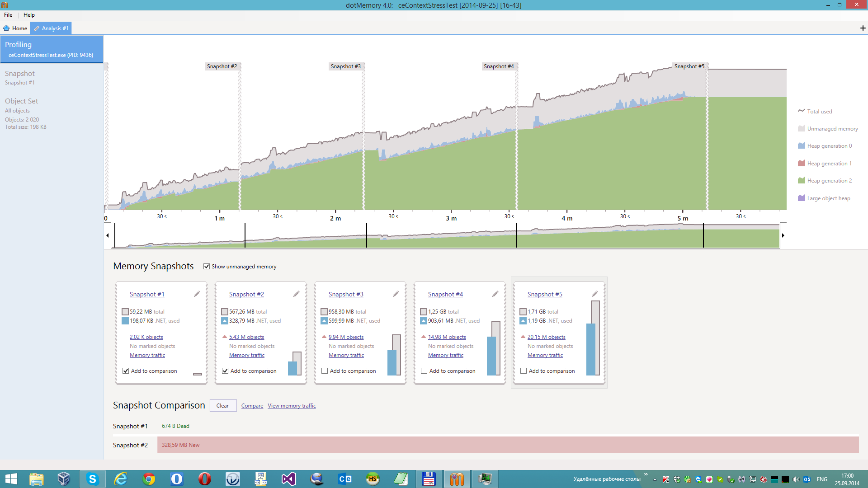The image size is (868, 488).
Task: Open VirtualBox from the taskbar
Action: pyautogui.click(x=64, y=479)
